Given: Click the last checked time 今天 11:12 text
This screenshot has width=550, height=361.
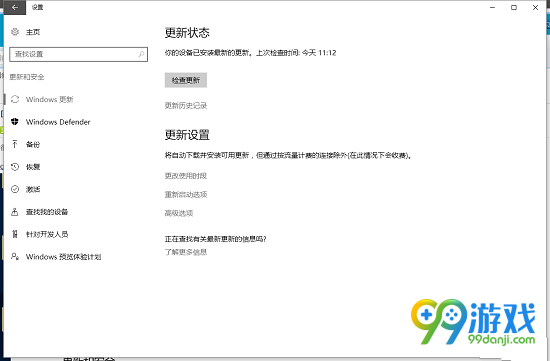Looking at the screenshot, I should click(319, 53).
